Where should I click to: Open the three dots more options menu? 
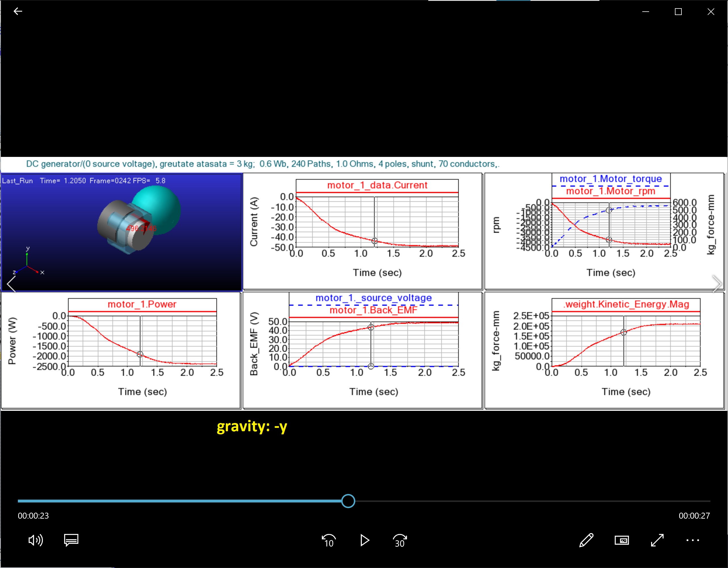693,540
